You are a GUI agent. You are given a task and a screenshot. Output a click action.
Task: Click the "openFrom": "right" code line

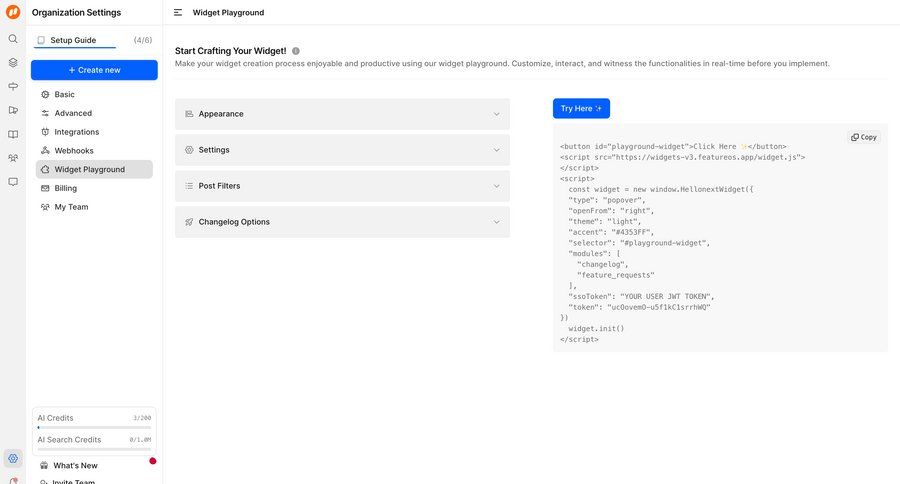(611, 211)
